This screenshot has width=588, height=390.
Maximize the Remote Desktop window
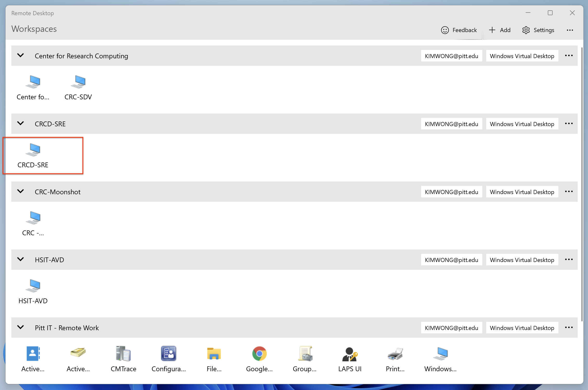(x=550, y=13)
